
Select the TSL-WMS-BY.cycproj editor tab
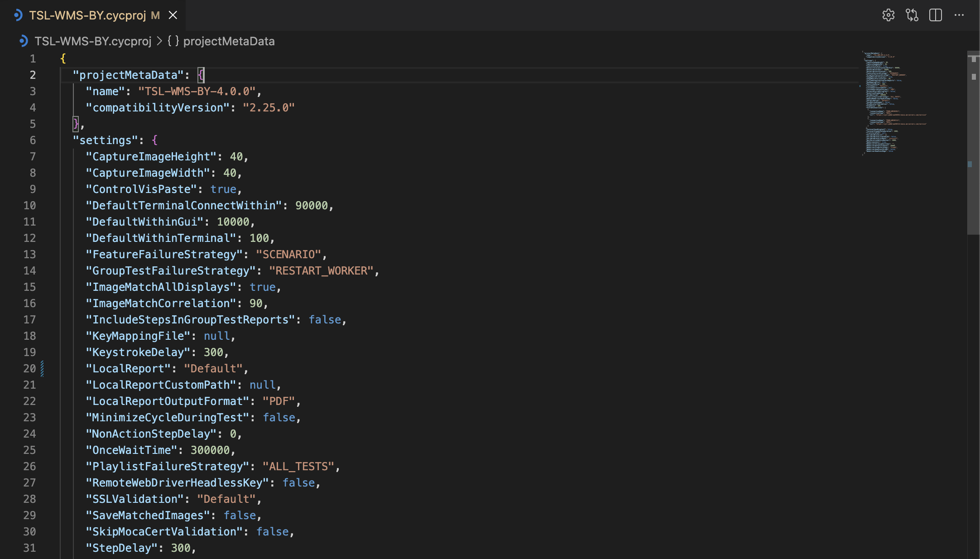tap(93, 15)
